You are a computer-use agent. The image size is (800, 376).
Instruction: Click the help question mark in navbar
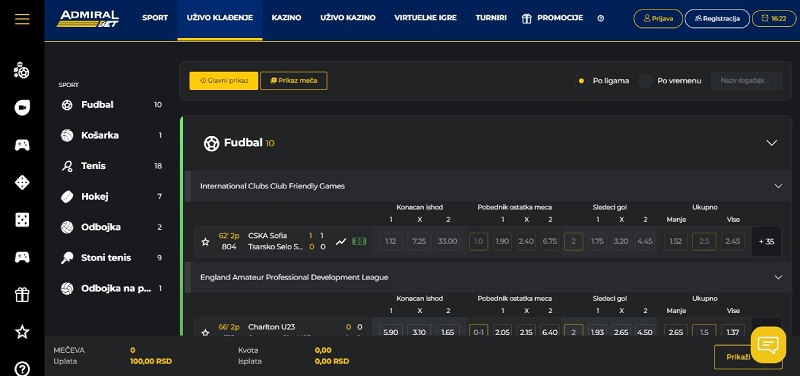tap(601, 18)
